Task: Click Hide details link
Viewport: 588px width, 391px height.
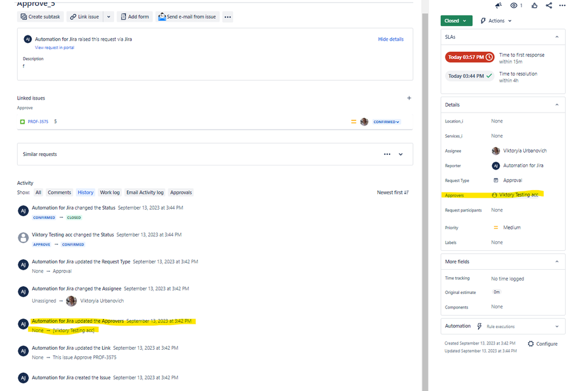Action: tap(391, 39)
